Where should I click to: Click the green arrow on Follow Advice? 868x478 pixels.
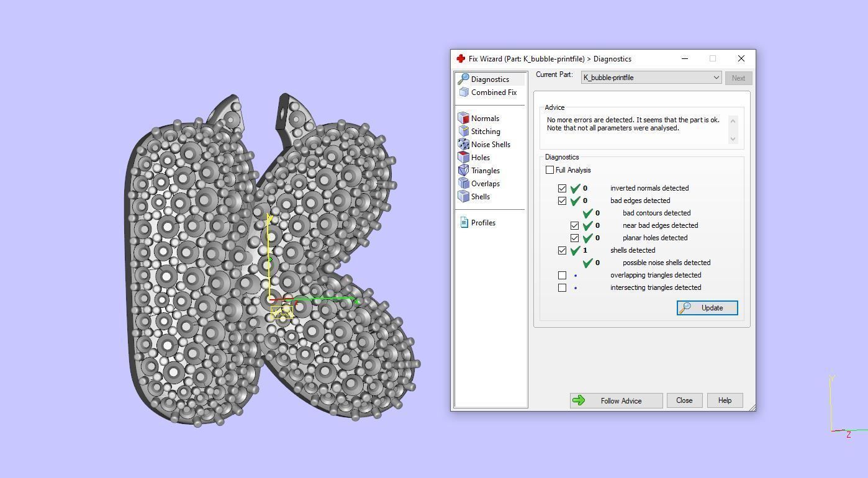pos(579,400)
